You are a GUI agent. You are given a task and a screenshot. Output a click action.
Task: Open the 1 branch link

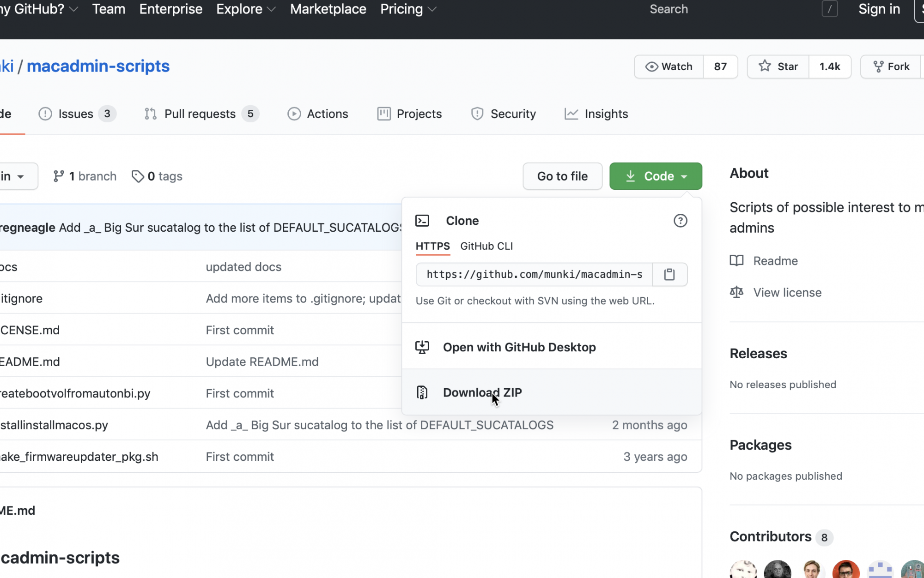[x=85, y=176]
